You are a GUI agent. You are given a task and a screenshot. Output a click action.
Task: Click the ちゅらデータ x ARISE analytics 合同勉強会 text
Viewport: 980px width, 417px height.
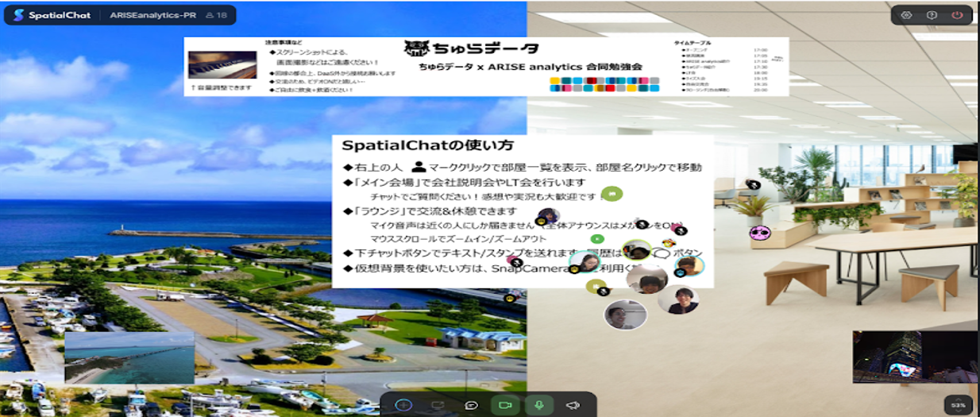(x=531, y=67)
